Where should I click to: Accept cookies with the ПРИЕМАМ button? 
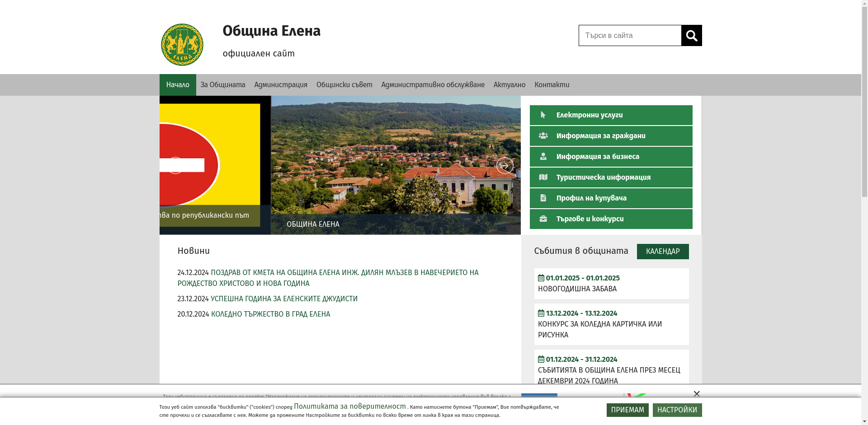pos(627,410)
